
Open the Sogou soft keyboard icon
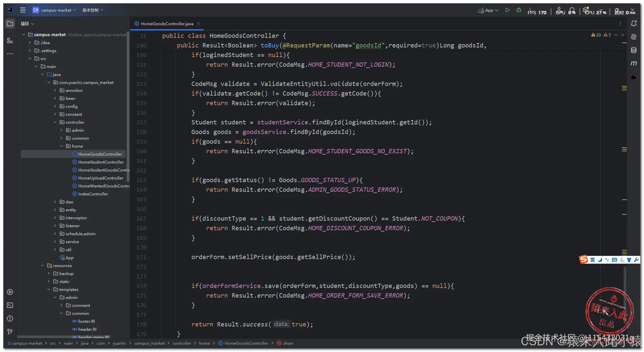click(614, 260)
